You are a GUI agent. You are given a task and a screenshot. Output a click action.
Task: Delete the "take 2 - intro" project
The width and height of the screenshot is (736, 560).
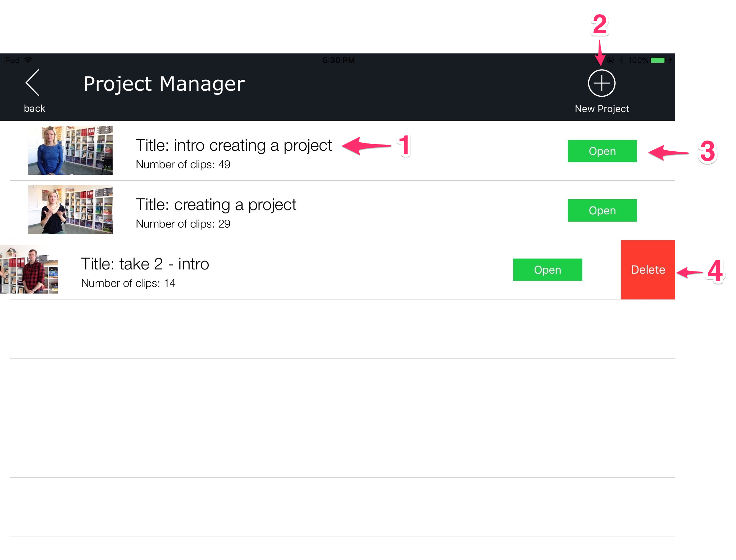(x=647, y=270)
